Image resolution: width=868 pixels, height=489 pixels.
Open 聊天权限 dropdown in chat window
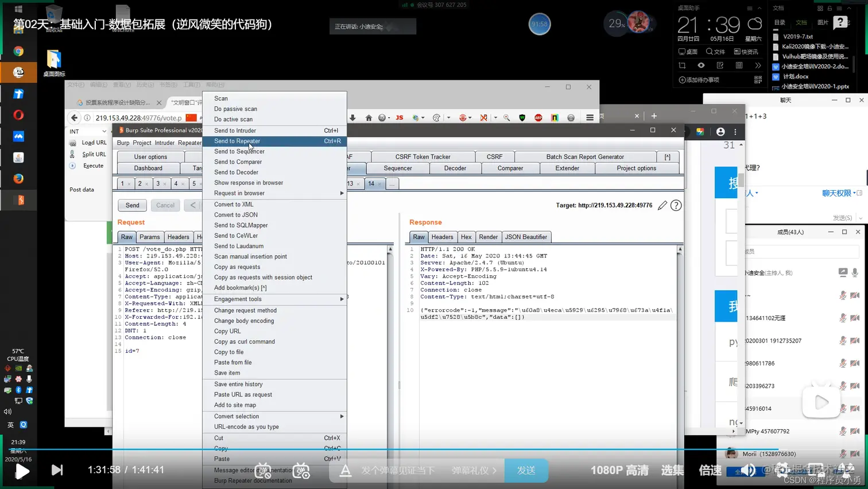[x=839, y=193]
